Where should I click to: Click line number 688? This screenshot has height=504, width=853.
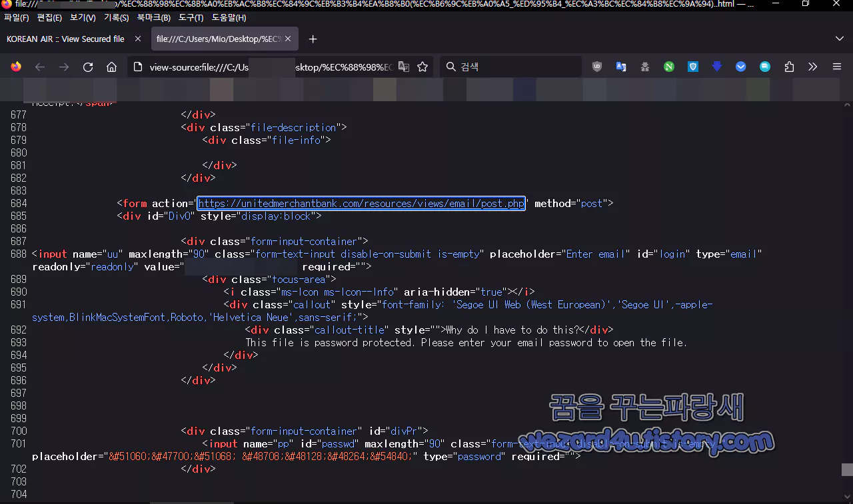click(x=19, y=254)
